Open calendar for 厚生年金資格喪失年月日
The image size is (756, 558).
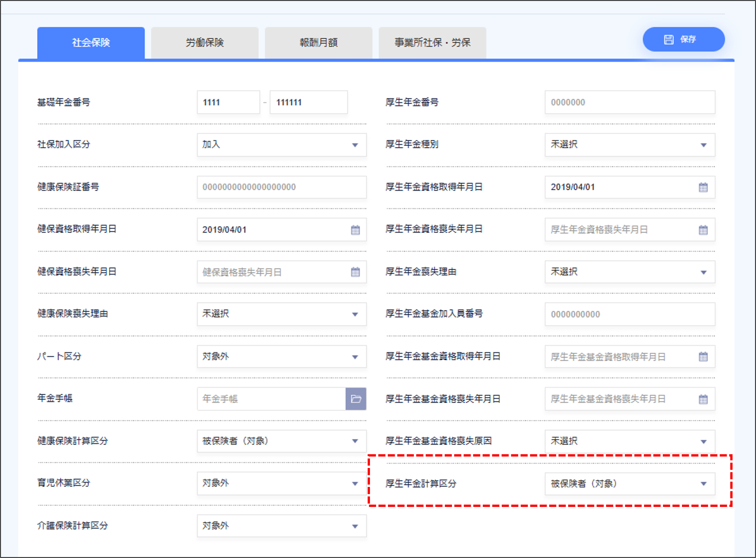703,230
